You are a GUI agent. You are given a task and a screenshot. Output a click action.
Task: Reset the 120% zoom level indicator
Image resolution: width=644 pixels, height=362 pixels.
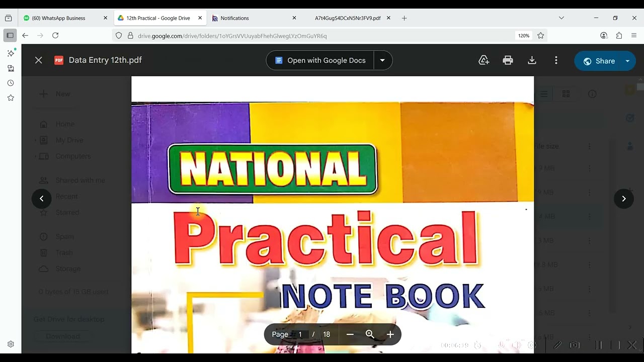click(524, 36)
